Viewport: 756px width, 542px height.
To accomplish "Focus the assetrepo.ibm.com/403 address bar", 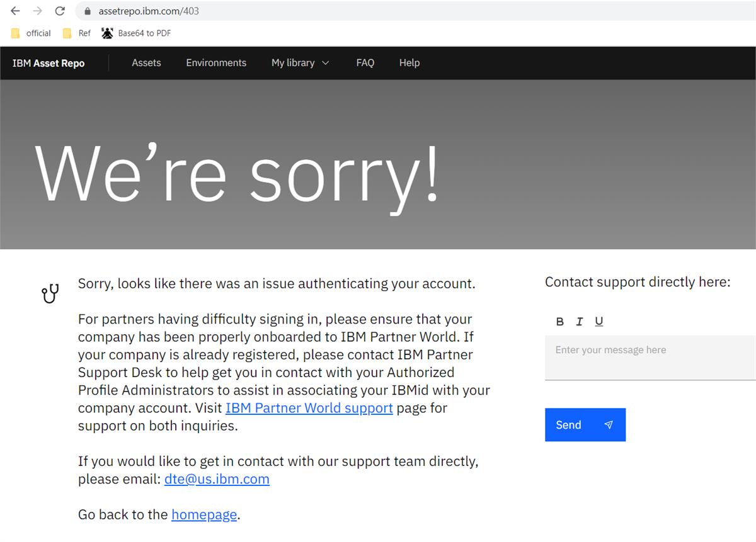I will coord(416,11).
